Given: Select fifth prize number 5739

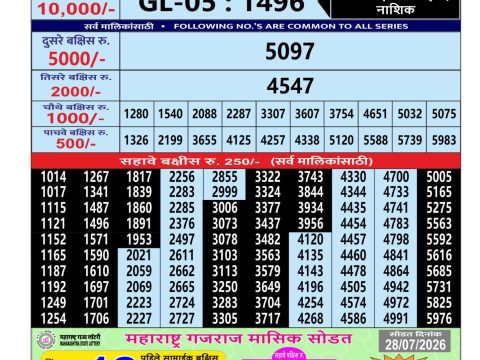Looking at the screenshot, I should pos(410,140).
